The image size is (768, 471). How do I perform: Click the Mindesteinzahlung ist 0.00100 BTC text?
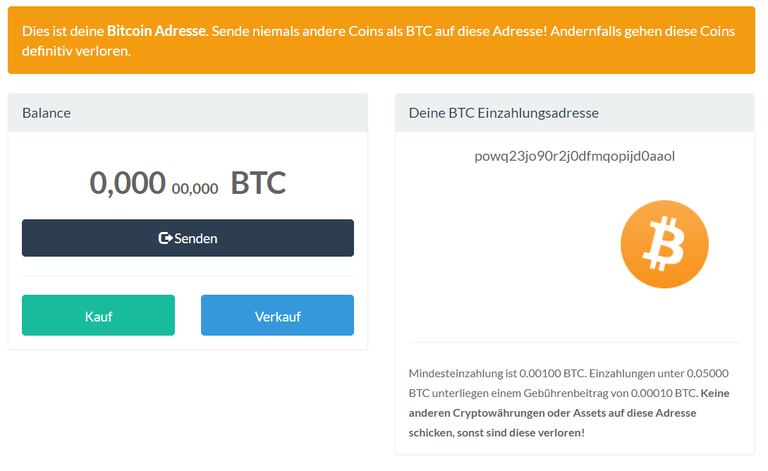[498, 373]
